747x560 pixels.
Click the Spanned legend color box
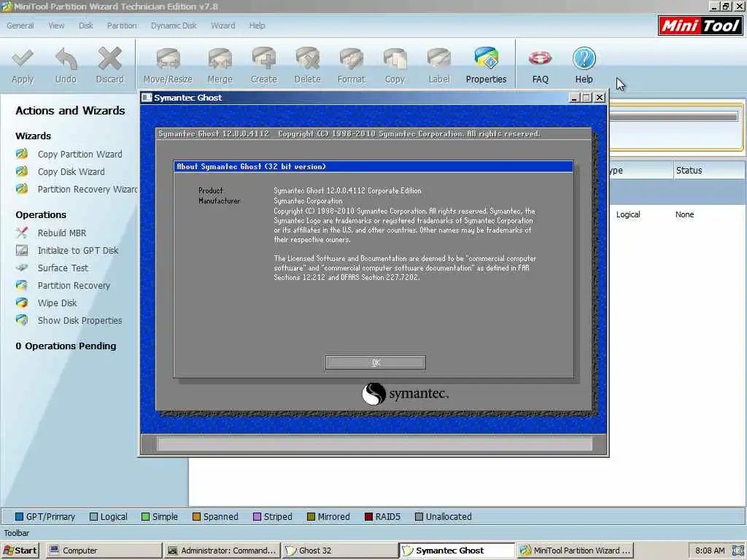point(196,517)
